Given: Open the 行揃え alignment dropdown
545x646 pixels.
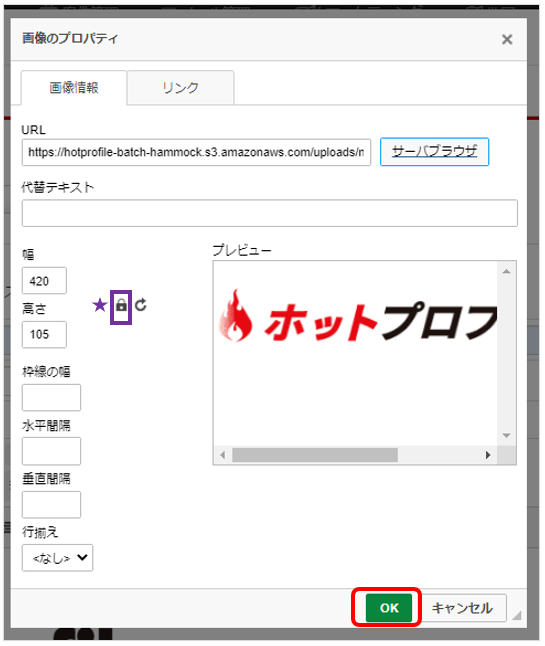Looking at the screenshot, I should tap(58, 558).
